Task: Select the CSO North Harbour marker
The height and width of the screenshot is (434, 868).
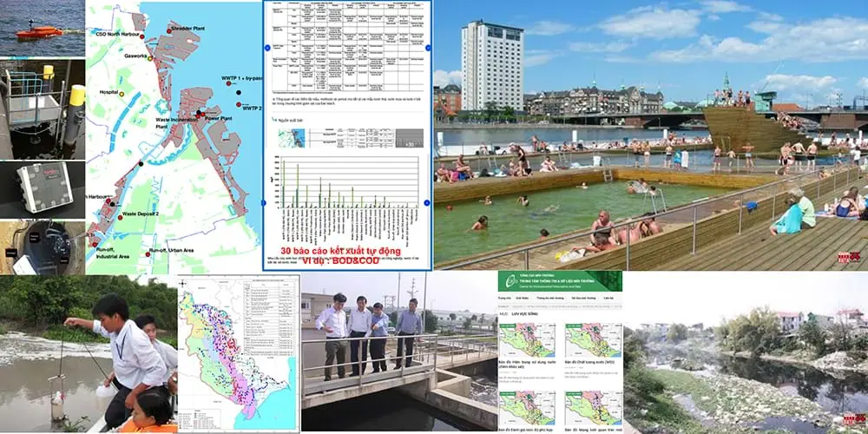Action: pyautogui.click(x=141, y=36)
